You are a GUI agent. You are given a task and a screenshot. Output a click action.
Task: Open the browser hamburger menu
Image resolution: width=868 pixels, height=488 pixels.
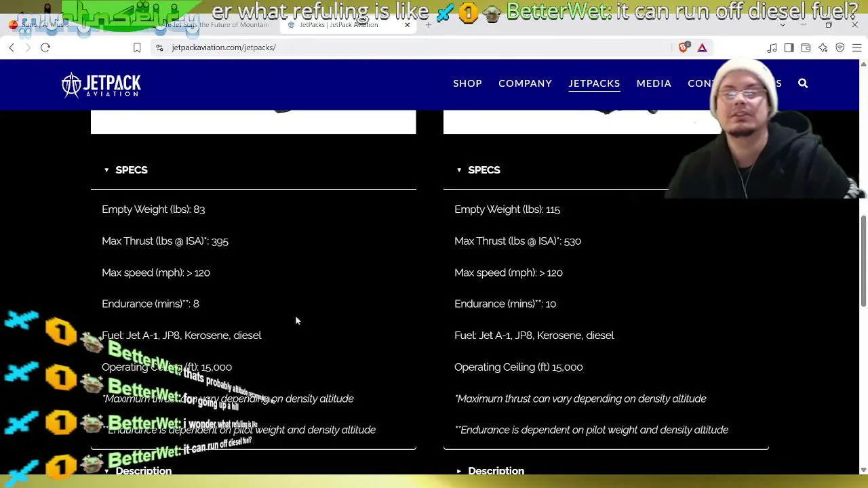click(856, 47)
